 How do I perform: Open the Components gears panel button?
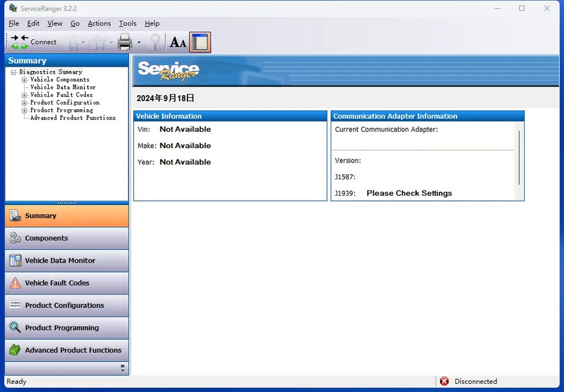67,238
